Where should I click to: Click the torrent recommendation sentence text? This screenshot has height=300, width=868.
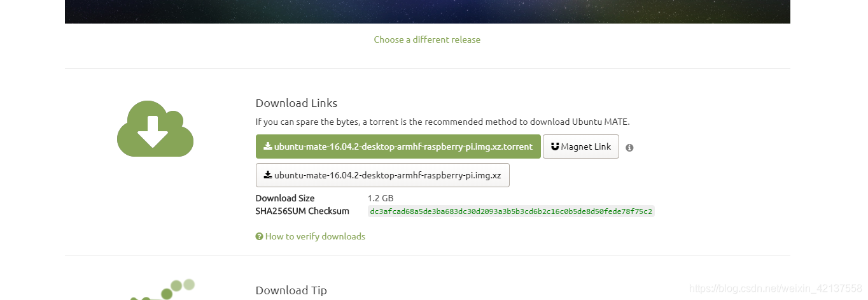coord(442,122)
